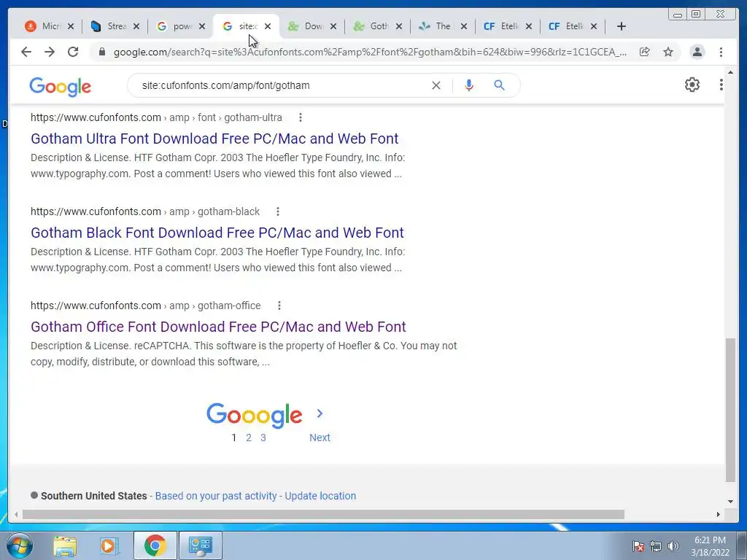Go back using the browser back arrow
Viewport: 747px width, 560px height.
[x=26, y=52]
